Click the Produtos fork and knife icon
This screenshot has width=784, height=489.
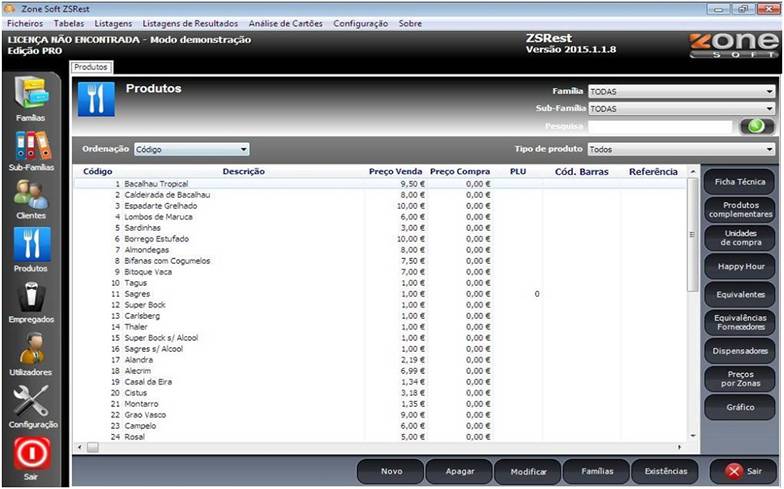[31, 245]
